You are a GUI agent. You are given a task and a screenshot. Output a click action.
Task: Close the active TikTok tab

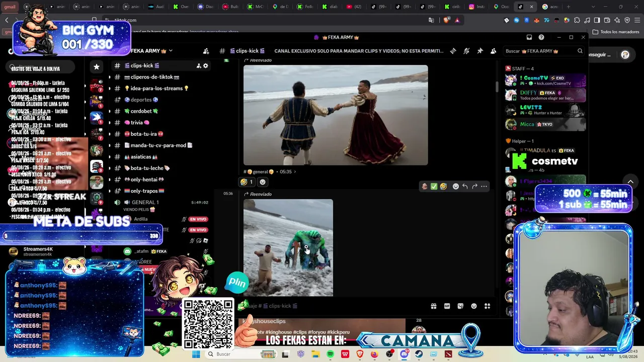pos(532,7)
